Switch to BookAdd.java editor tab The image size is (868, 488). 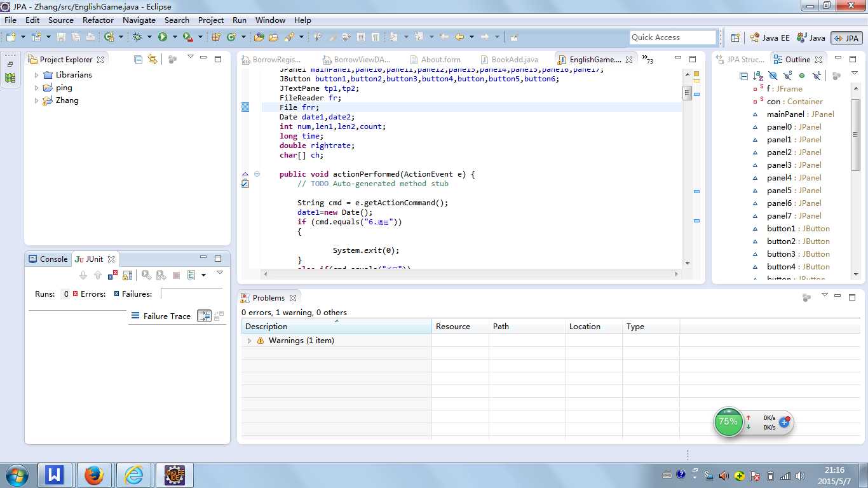pos(508,60)
